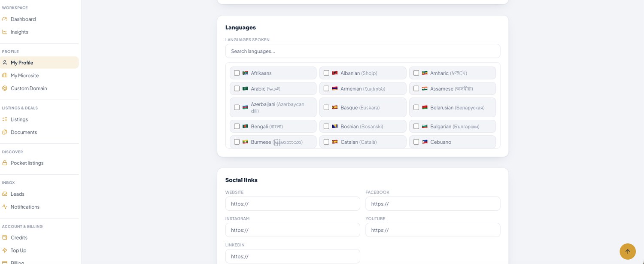
Task: Tick the Amharic language checkbox
Action: point(416,73)
